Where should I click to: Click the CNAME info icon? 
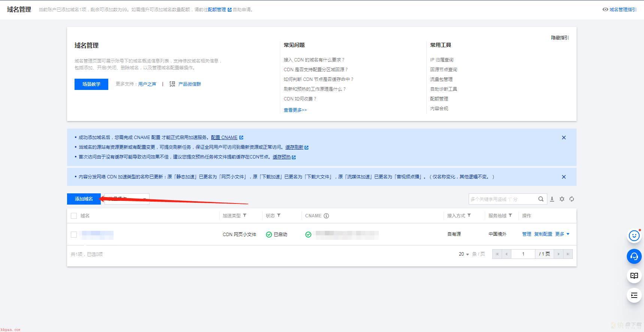[326, 216]
